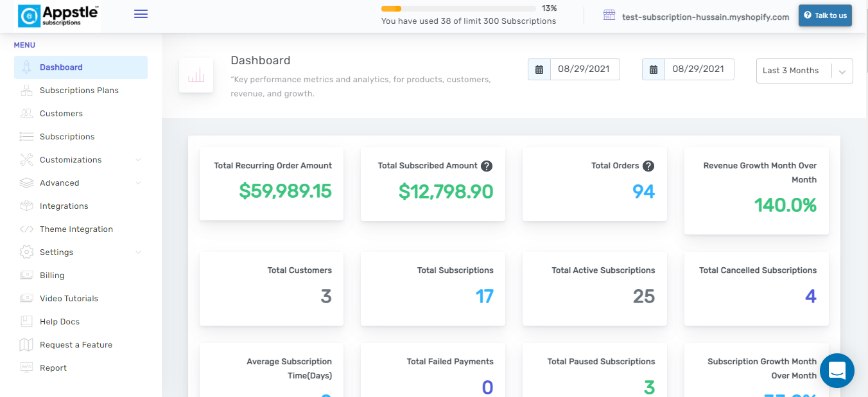Click the calendar icon of end date
The width and height of the screenshot is (868, 397).
[x=654, y=69]
